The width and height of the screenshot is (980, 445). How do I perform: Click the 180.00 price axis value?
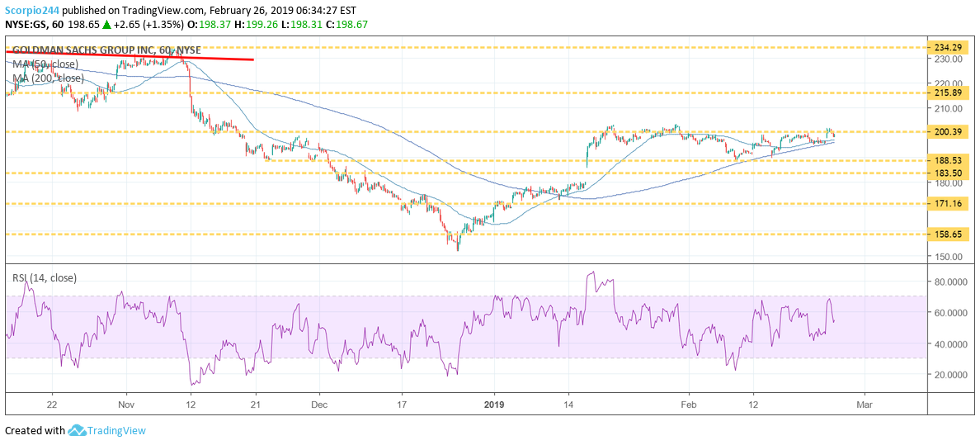948,182
